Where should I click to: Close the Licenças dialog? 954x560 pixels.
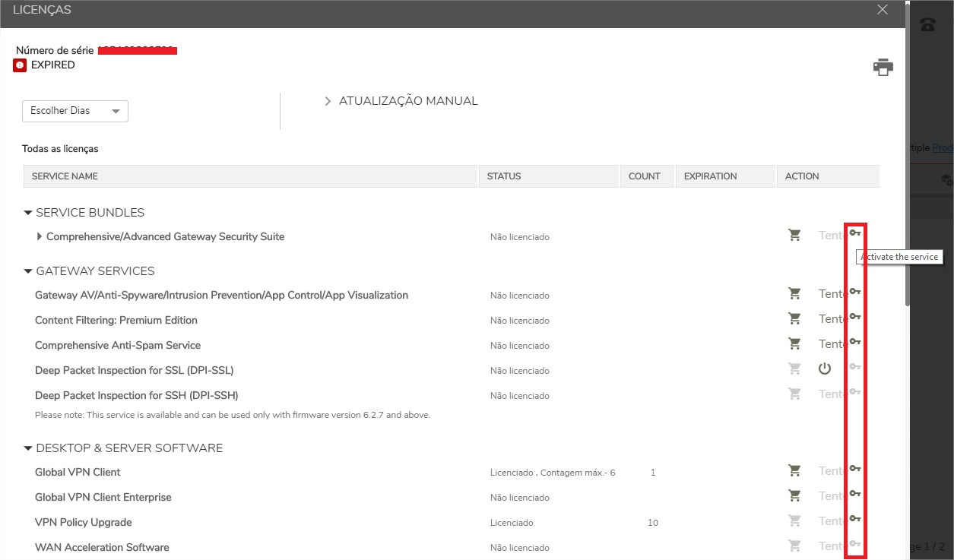883,10
